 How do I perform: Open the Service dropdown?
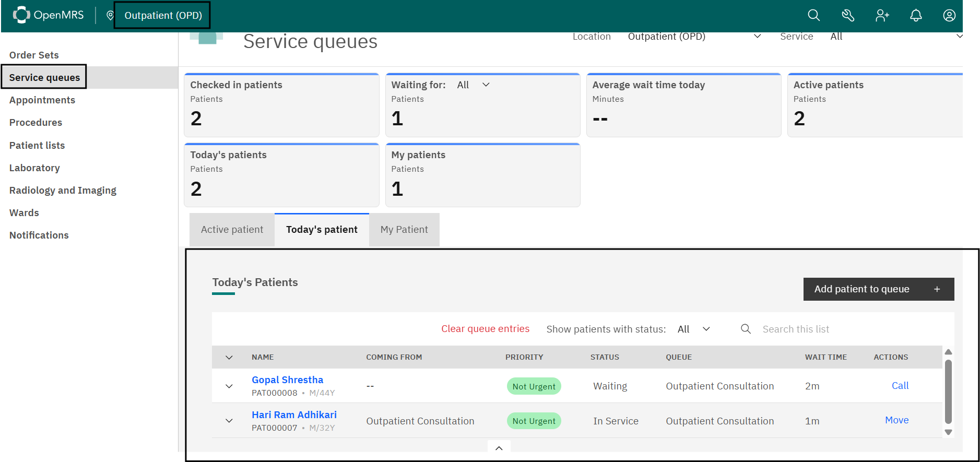[x=896, y=36]
